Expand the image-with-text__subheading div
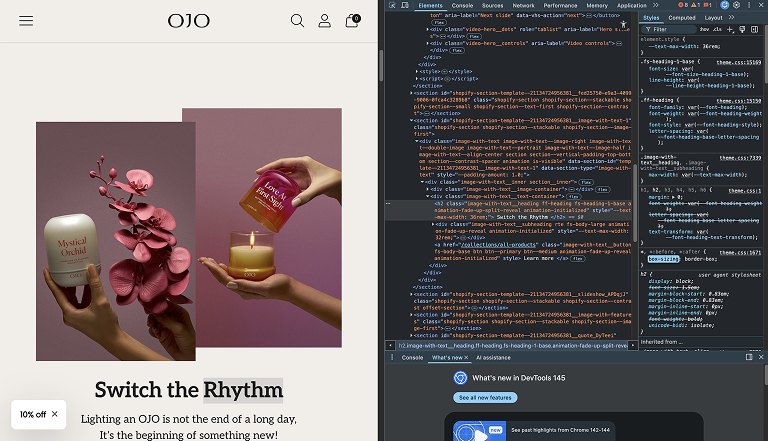This screenshot has height=441, width=768. point(432,224)
